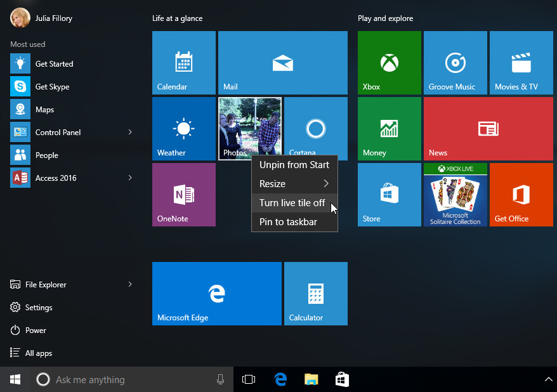Expand the File Explorer jump list arrow

pyautogui.click(x=130, y=284)
